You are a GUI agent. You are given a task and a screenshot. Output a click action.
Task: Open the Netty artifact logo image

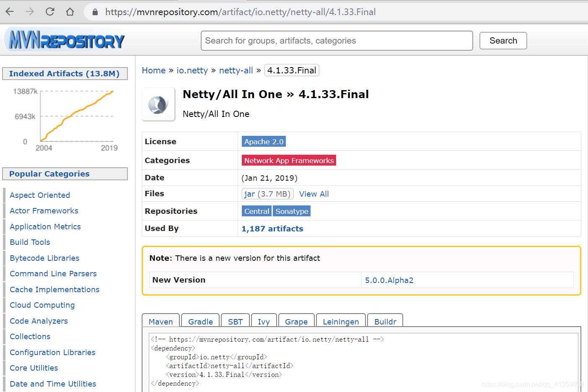pos(158,104)
